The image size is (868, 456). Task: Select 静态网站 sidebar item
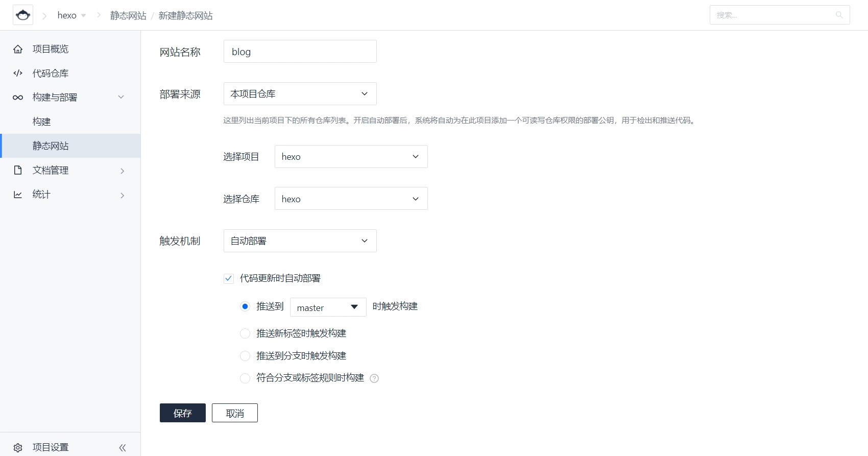[70, 146]
